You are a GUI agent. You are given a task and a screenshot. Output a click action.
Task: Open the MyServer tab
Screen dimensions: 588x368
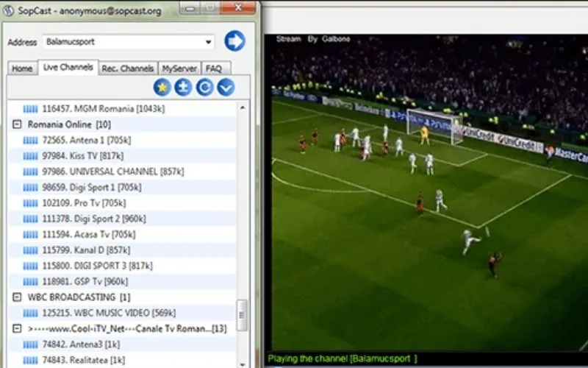point(179,68)
